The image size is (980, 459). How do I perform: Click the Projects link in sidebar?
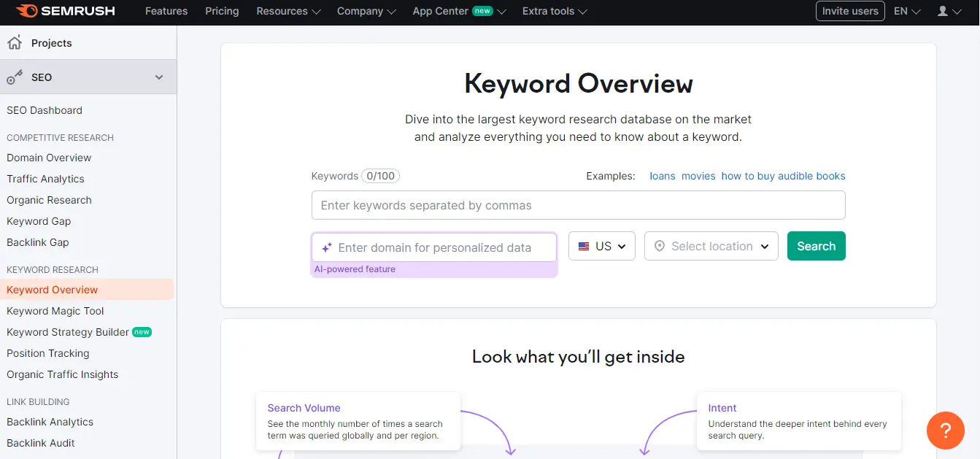click(52, 43)
